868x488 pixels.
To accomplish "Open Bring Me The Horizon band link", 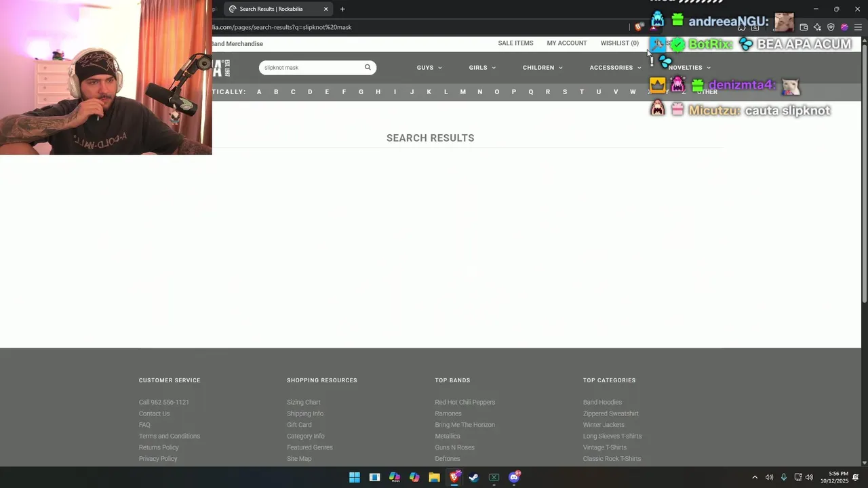I will point(465,425).
